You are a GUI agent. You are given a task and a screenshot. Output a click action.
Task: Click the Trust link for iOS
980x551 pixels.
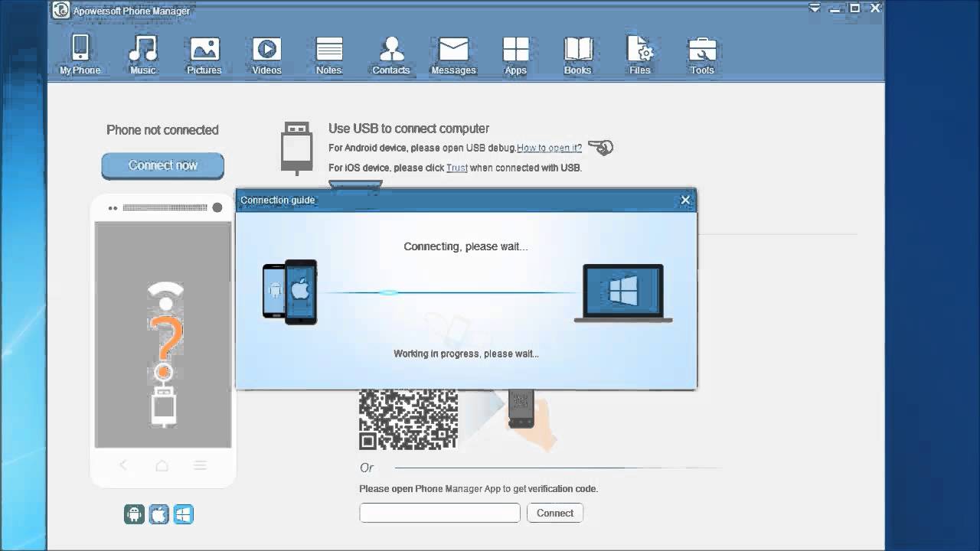click(x=457, y=168)
